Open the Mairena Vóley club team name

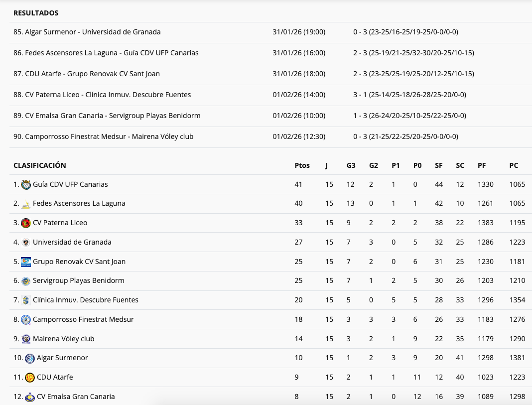point(63,339)
